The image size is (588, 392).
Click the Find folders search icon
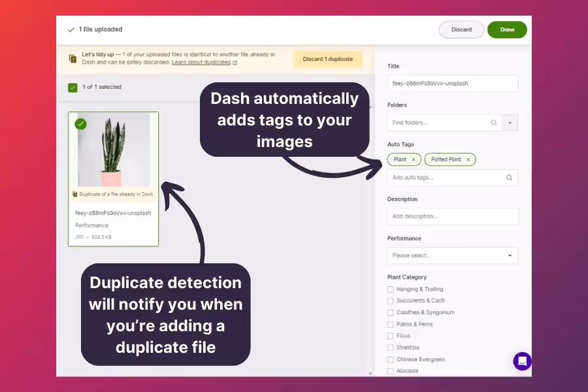[x=494, y=123]
